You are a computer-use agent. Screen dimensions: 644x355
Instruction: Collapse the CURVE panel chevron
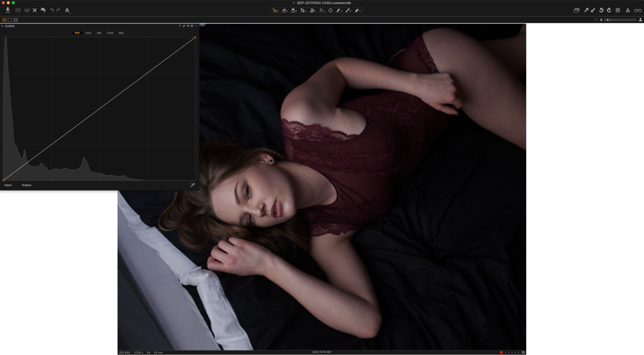(2, 26)
